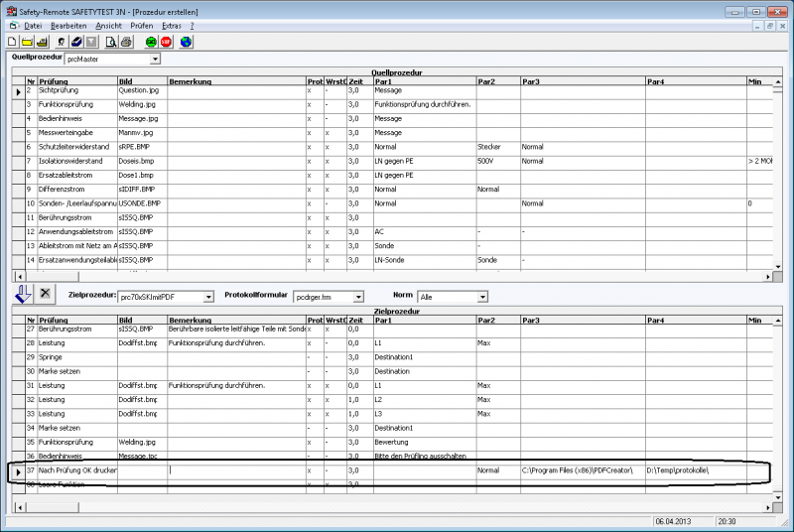Click left arrow of Quellprozedur grid horizontal scrollbar
Image resolution: width=794 pixels, height=532 pixels.
[19, 276]
